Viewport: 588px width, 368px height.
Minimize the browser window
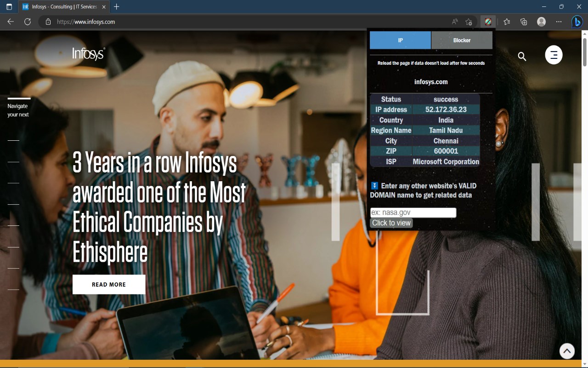(x=544, y=7)
